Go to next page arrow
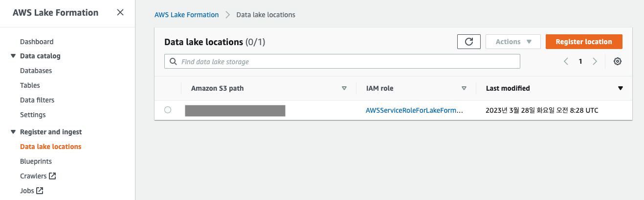 [x=595, y=61]
